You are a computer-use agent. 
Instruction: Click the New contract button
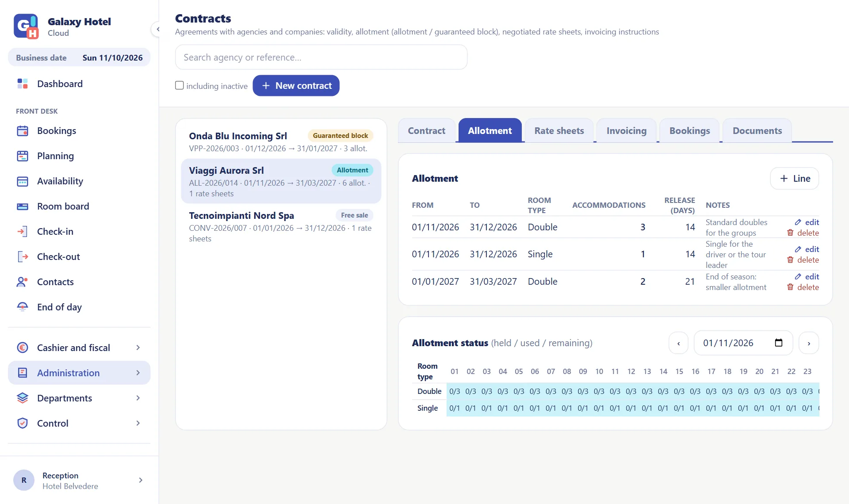(296, 85)
